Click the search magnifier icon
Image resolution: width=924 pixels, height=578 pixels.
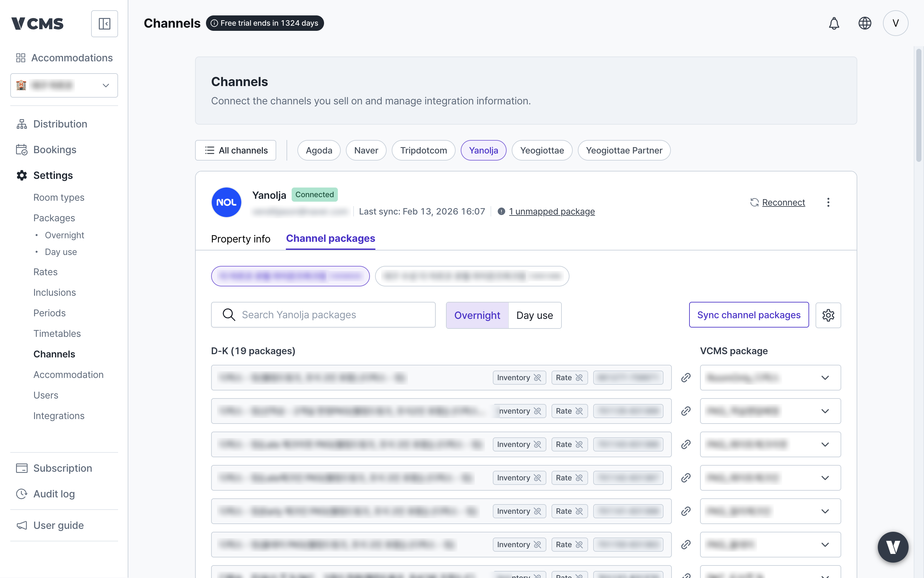pos(229,315)
